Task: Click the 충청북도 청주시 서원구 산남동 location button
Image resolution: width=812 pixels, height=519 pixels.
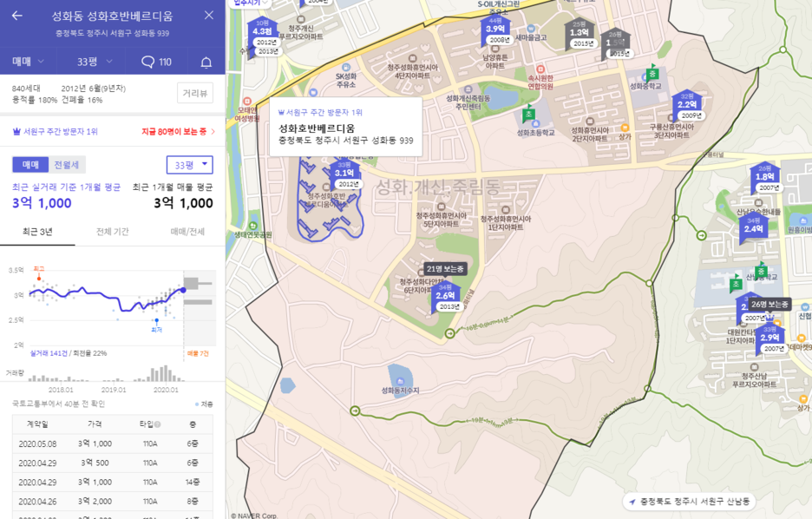Action: point(690,502)
